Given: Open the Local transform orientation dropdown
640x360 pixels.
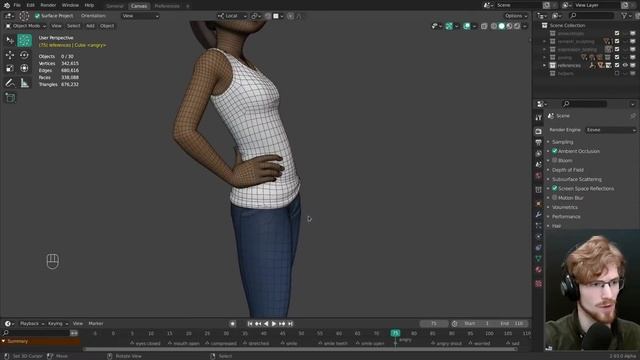Looking at the screenshot, I should [x=232, y=16].
